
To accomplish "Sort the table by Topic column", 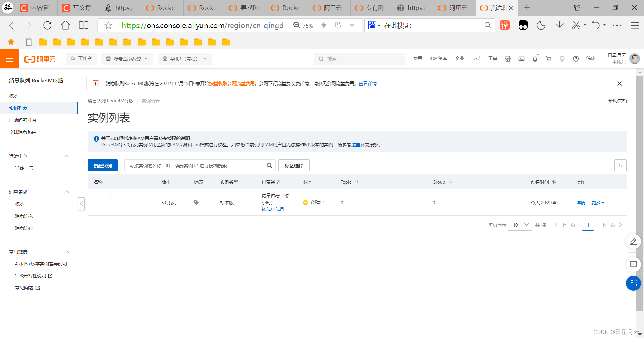I will coord(357,182).
